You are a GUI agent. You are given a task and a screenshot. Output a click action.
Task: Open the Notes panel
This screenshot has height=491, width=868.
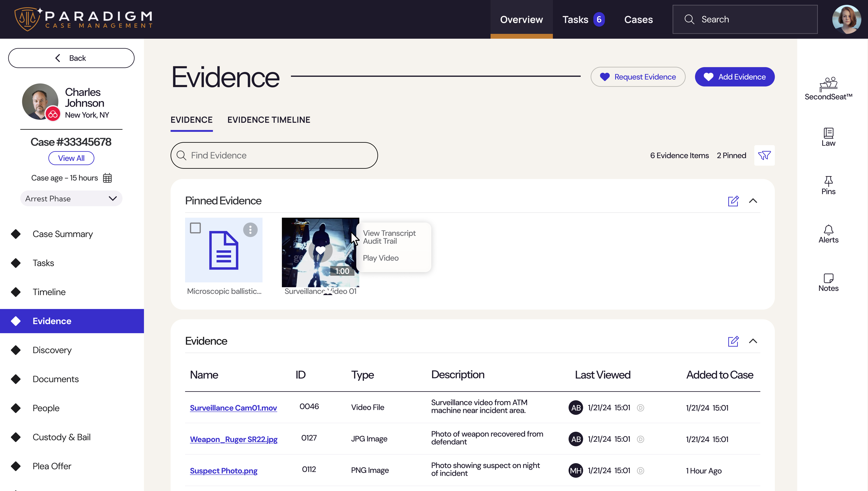(828, 282)
